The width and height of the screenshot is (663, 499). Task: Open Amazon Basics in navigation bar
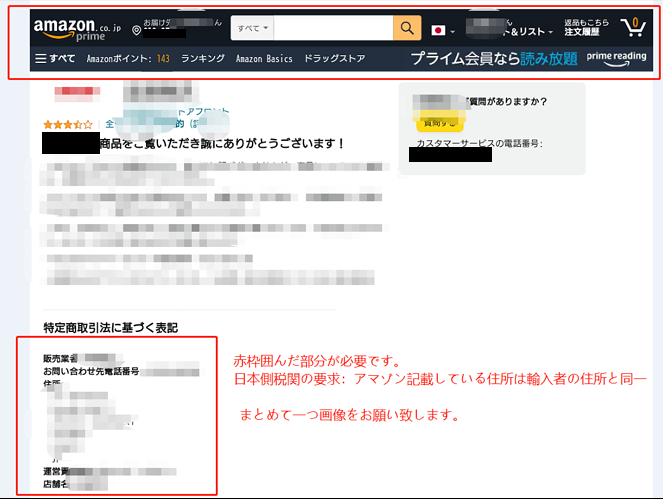[x=264, y=59]
